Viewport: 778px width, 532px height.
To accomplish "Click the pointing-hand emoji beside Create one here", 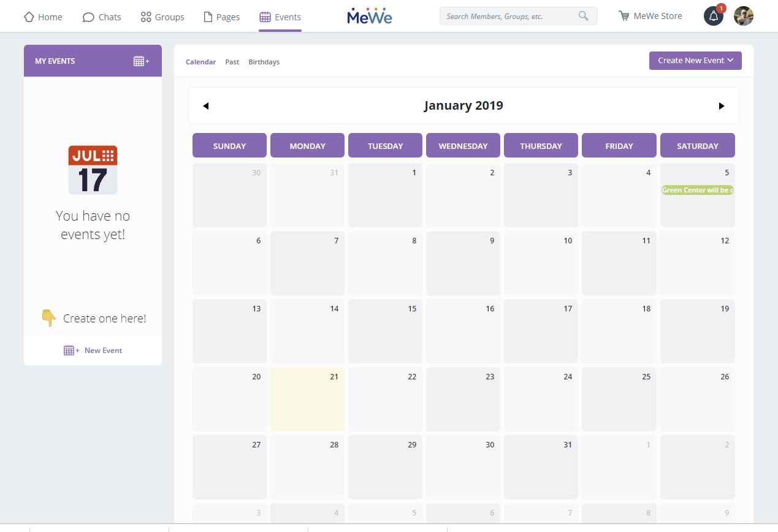I will click(48, 318).
